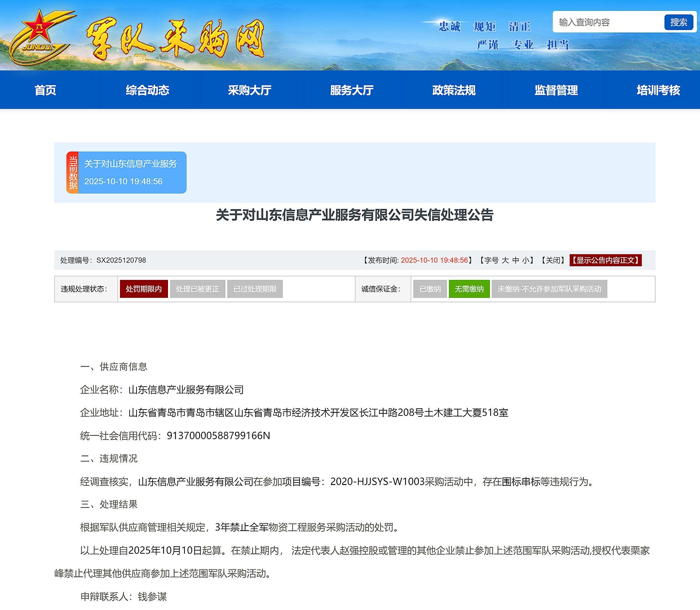700x610 pixels.
Task: Open the 培训考核 navigation item
Action: (x=658, y=90)
